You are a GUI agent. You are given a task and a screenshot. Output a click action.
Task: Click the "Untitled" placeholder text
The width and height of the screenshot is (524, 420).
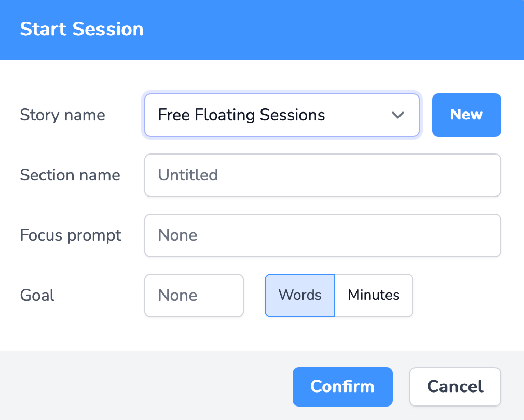(188, 175)
